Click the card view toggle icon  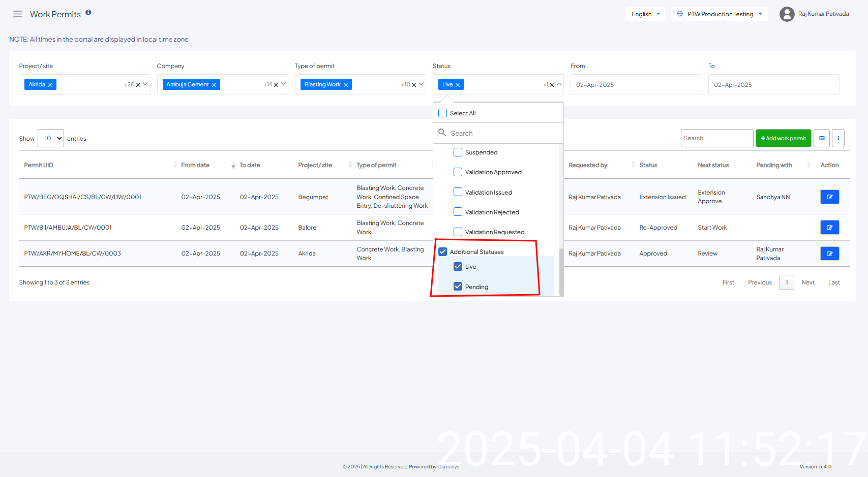point(822,138)
